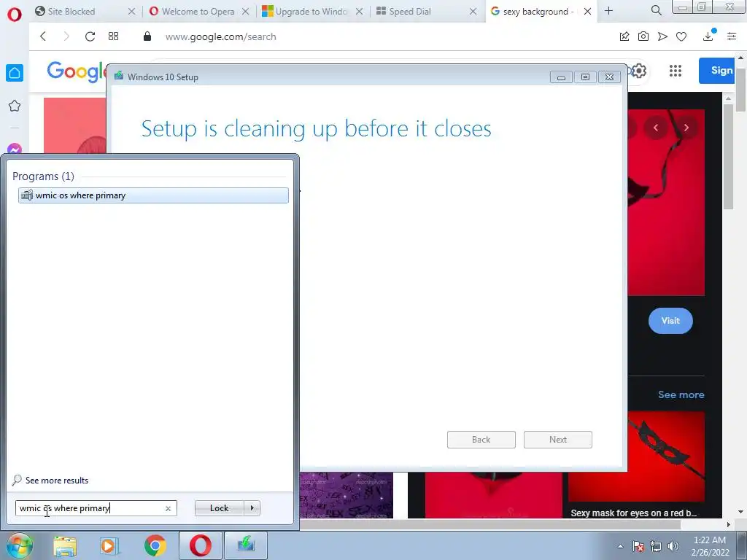Close the Welcome to Opera tab
The image size is (747, 560).
(245, 11)
